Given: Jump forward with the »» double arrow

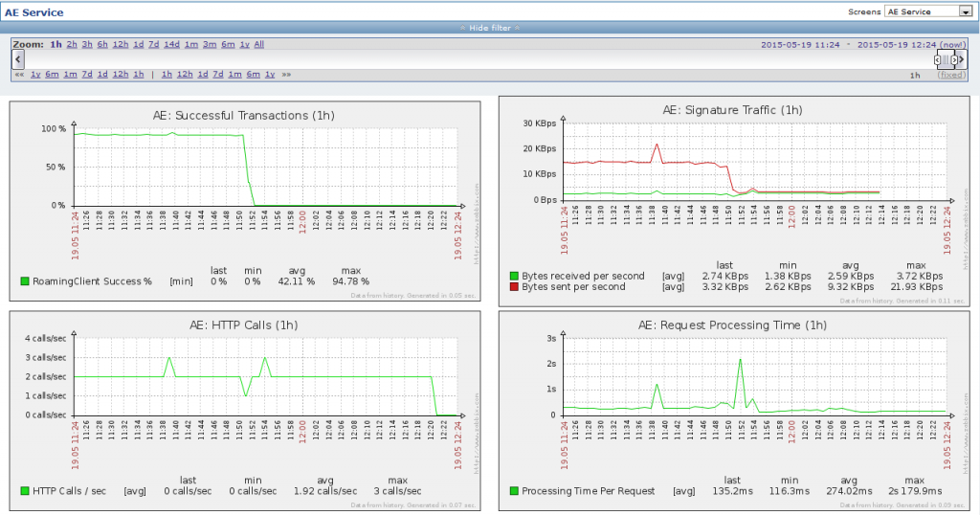Looking at the screenshot, I should (286, 75).
